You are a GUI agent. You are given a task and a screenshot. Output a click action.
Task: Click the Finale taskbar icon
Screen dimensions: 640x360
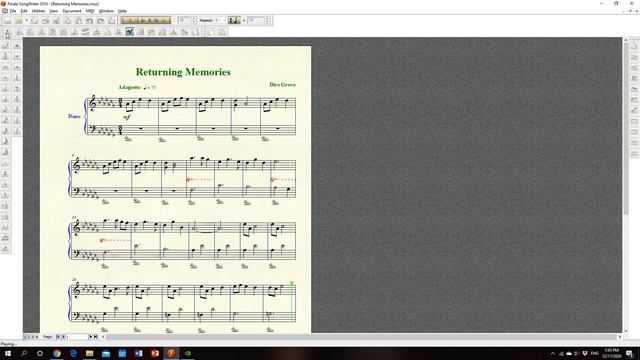pyautogui.click(x=171, y=353)
